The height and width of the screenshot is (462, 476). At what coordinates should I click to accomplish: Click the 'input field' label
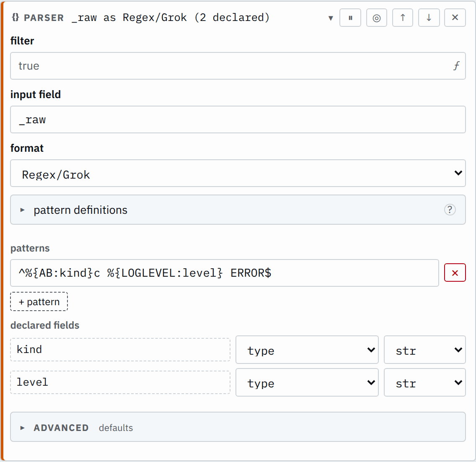click(x=36, y=94)
